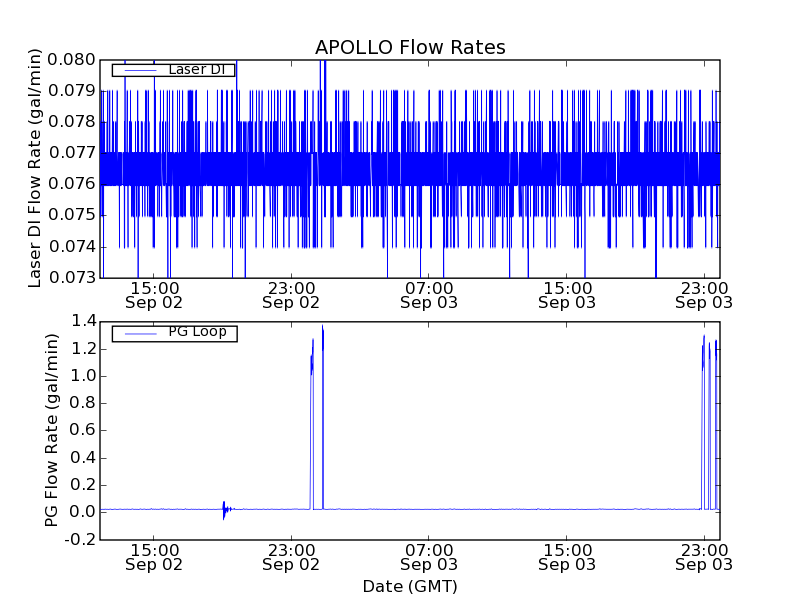Click the 0.2 tick on PG Flow axis
The width and height of the screenshot is (800, 600).
pyautogui.click(x=83, y=485)
